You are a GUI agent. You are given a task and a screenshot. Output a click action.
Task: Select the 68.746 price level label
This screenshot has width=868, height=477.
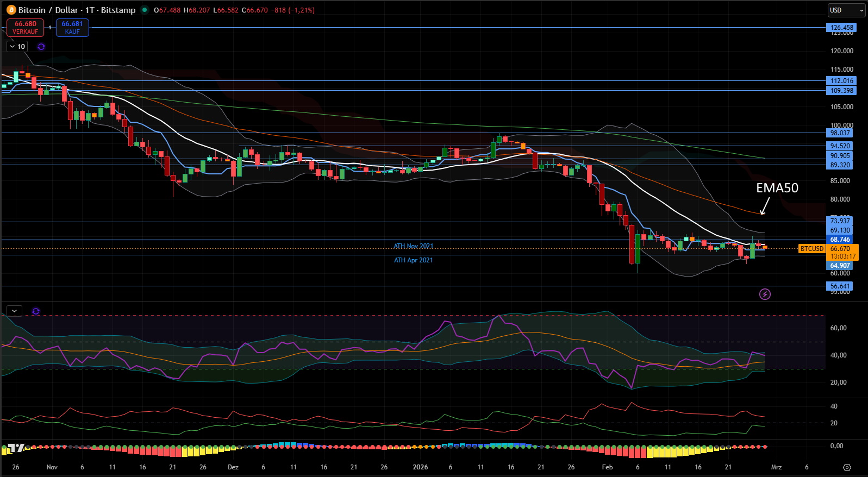pyautogui.click(x=840, y=240)
